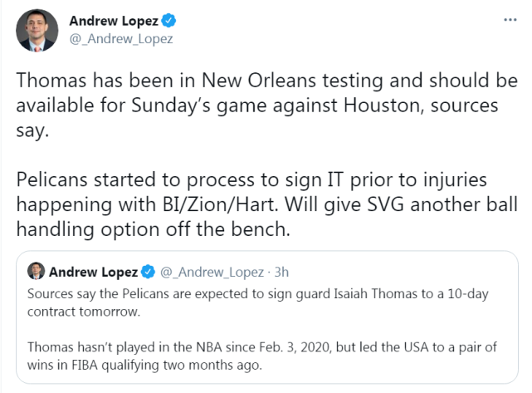532x393 pixels.
Task: Click Andrew Lopez's large profile photo
Action: pos(37,31)
